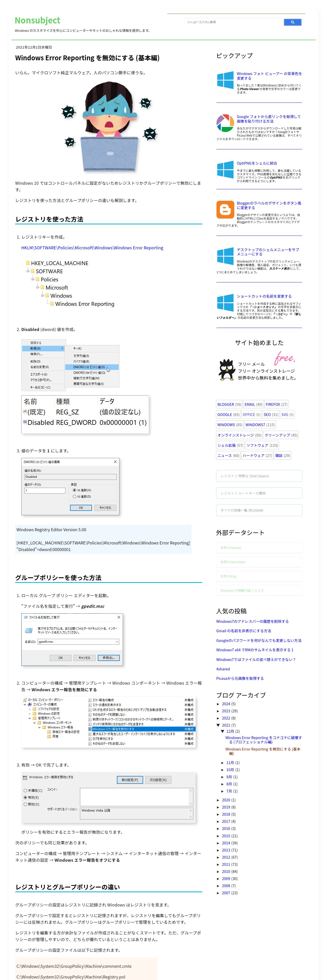Click the Google custom search input field
Viewport: 327px width, 980px height.
pyautogui.click(x=234, y=22)
